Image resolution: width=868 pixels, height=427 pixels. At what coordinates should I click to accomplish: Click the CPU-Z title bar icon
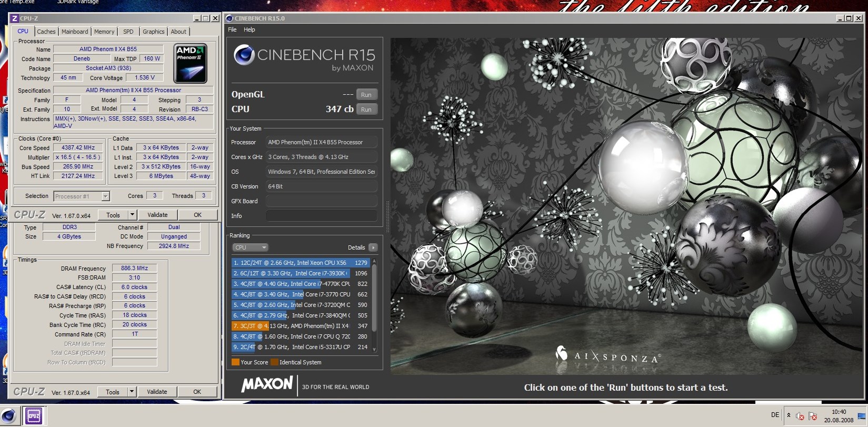(15, 18)
